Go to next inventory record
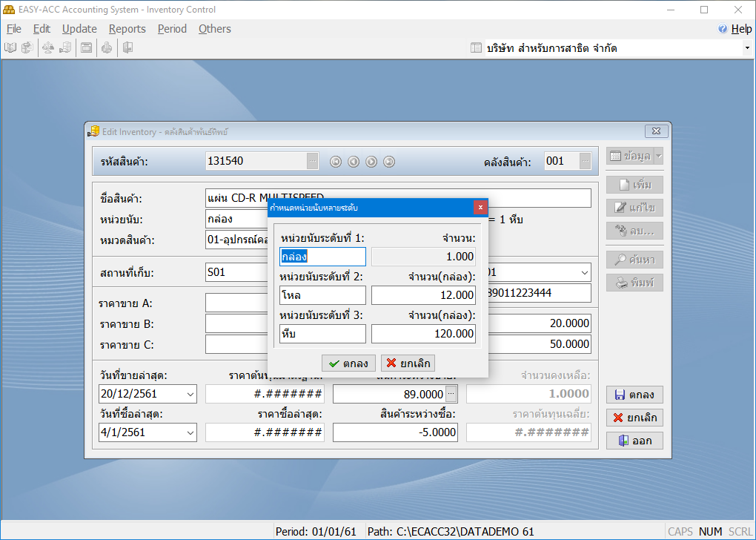Image resolution: width=756 pixels, height=540 pixels. click(x=371, y=162)
